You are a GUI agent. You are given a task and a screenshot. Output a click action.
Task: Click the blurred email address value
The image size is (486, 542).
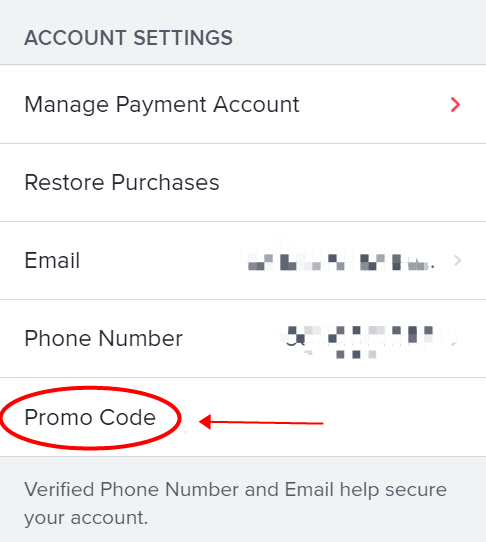point(341,262)
